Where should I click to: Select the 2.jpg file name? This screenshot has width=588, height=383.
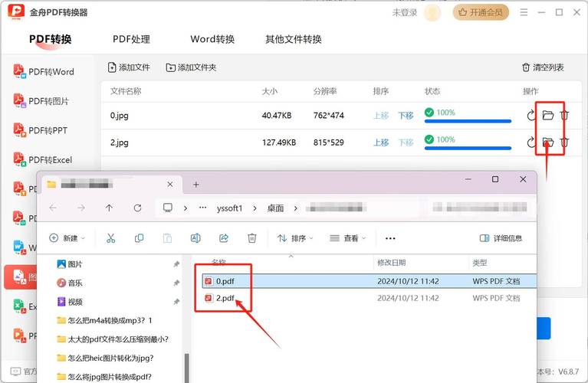tap(120, 142)
